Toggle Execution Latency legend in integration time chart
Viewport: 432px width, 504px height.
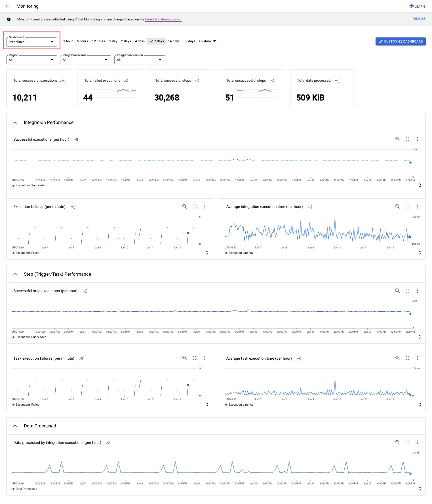[x=241, y=253]
